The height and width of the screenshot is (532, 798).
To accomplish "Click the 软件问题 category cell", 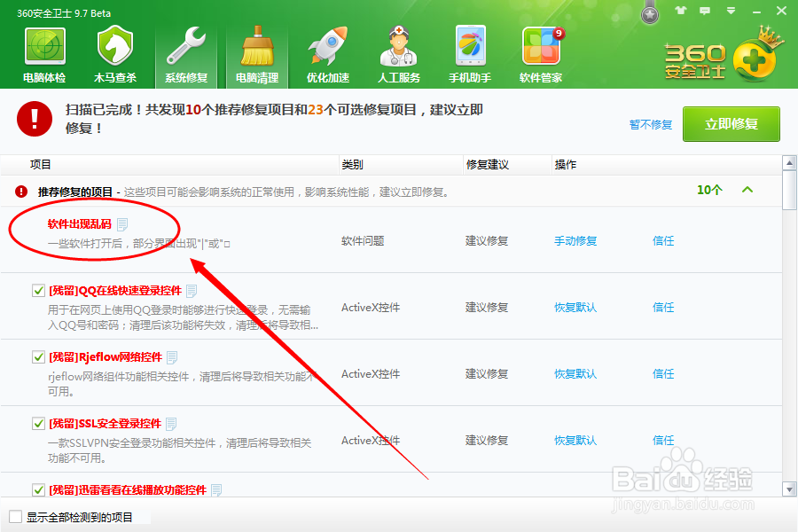I will (363, 241).
